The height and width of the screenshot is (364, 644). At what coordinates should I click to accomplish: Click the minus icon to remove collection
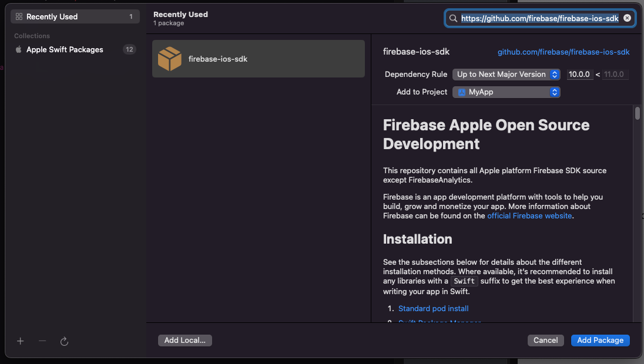pyautogui.click(x=42, y=341)
